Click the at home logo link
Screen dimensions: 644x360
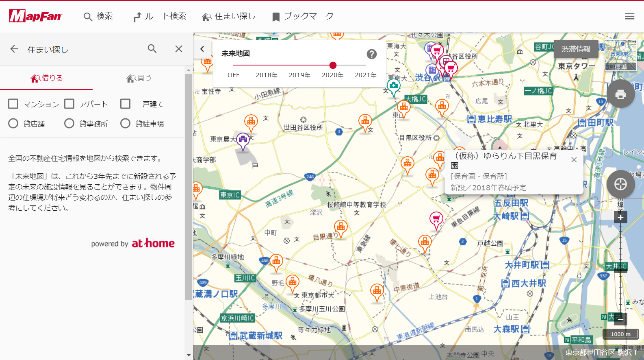[x=153, y=243]
